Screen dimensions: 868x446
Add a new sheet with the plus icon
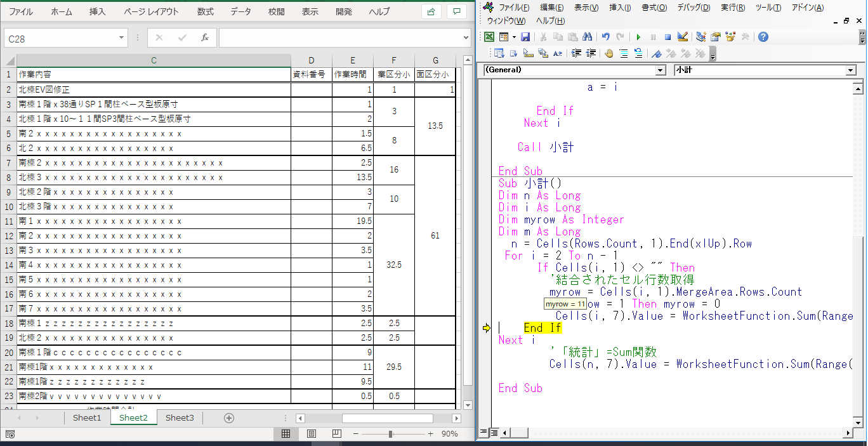tap(229, 418)
